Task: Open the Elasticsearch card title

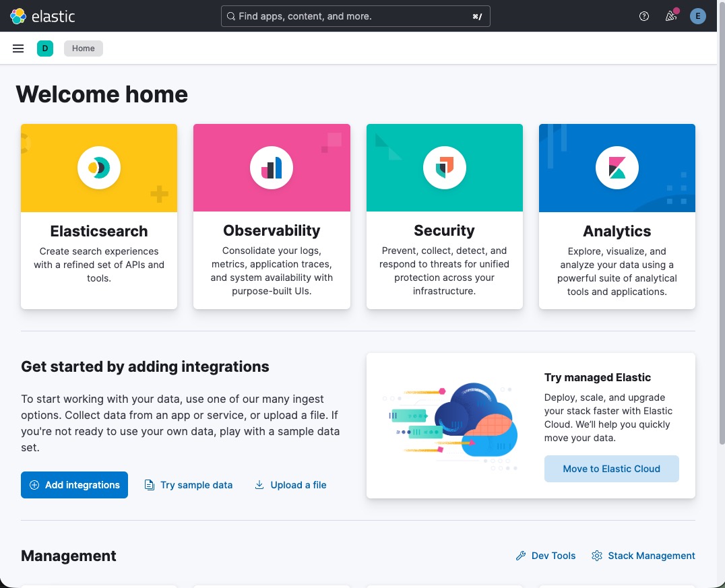Action: (x=99, y=231)
